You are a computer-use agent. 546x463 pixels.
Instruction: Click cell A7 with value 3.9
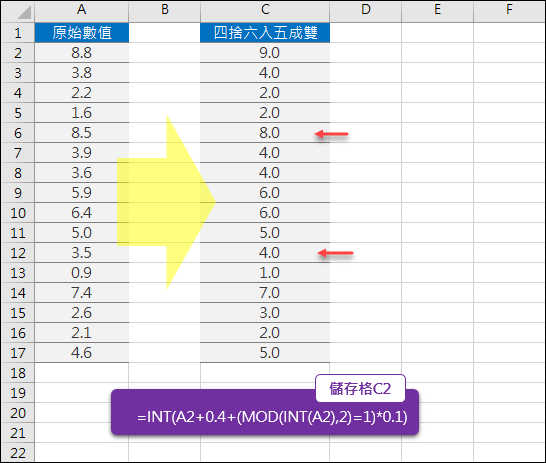click(82, 153)
